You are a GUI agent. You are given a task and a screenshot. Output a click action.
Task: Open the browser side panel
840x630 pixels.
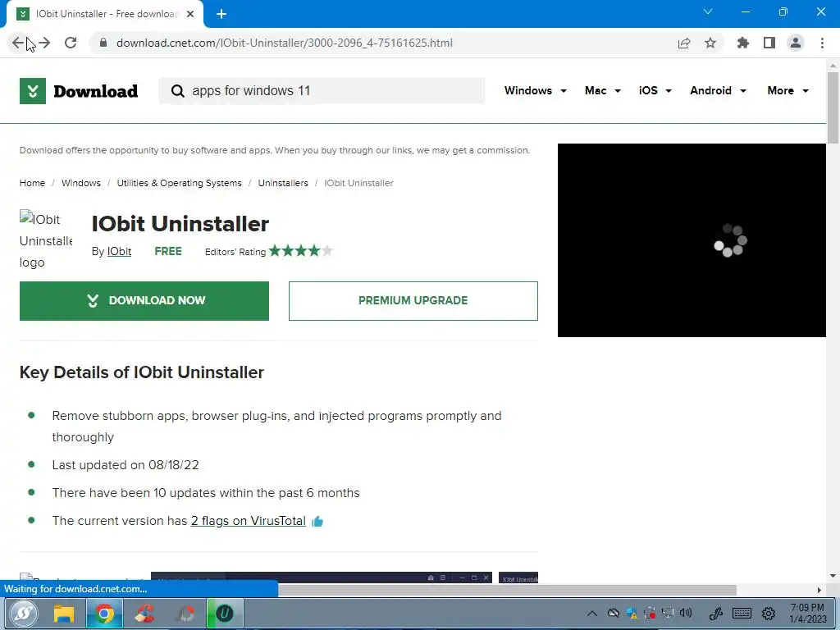tap(769, 43)
